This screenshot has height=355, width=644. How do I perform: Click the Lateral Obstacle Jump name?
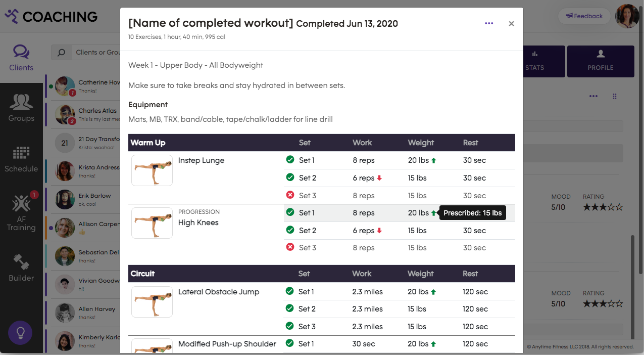tap(219, 292)
